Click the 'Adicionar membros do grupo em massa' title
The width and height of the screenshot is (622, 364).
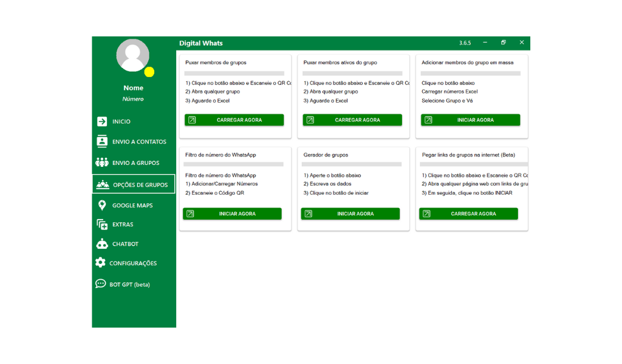click(x=467, y=62)
